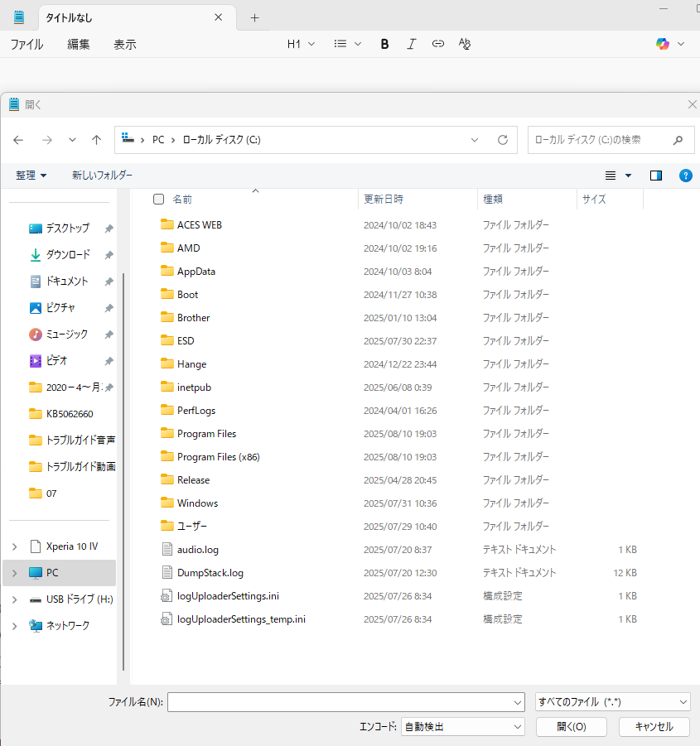Navigate up one level with the up arrow

[x=96, y=140]
